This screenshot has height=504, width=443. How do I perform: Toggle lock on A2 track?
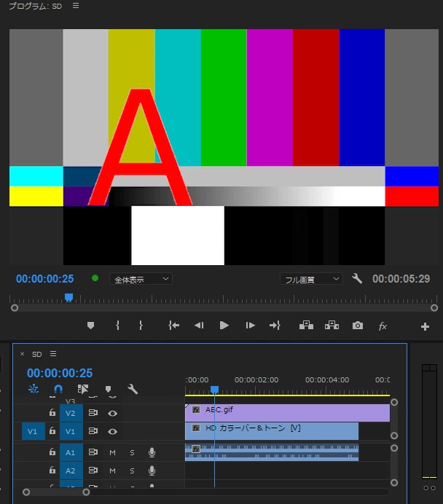tap(52, 470)
